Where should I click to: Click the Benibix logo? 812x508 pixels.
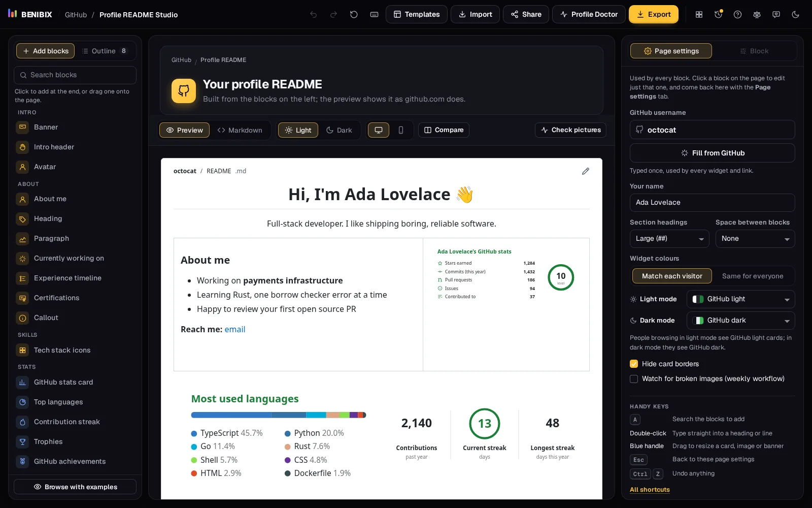(x=30, y=14)
